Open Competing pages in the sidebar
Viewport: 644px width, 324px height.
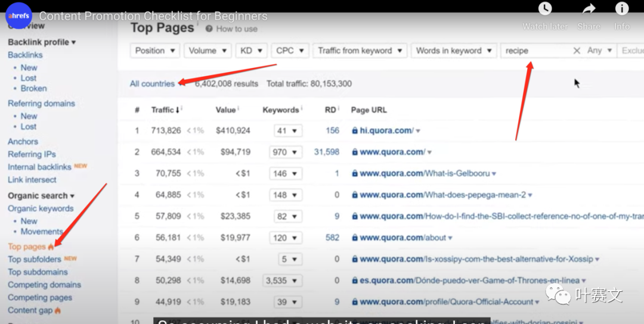point(40,297)
